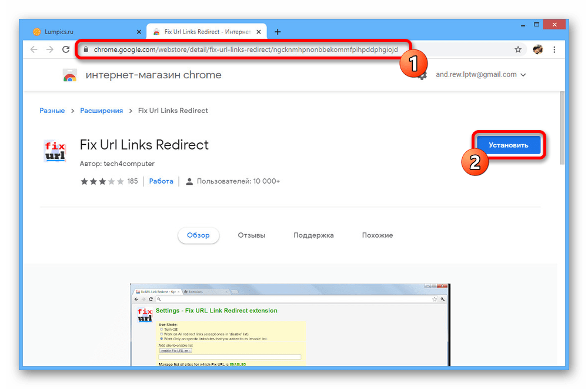Click the Fix Url Links Redirect heading
This screenshot has width=588, height=389.
pos(144,145)
